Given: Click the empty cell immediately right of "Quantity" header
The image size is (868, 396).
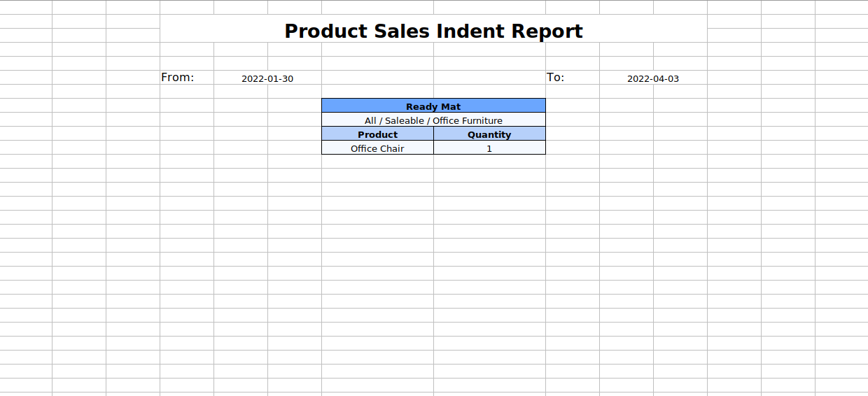Looking at the screenshot, I should [572, 134].
